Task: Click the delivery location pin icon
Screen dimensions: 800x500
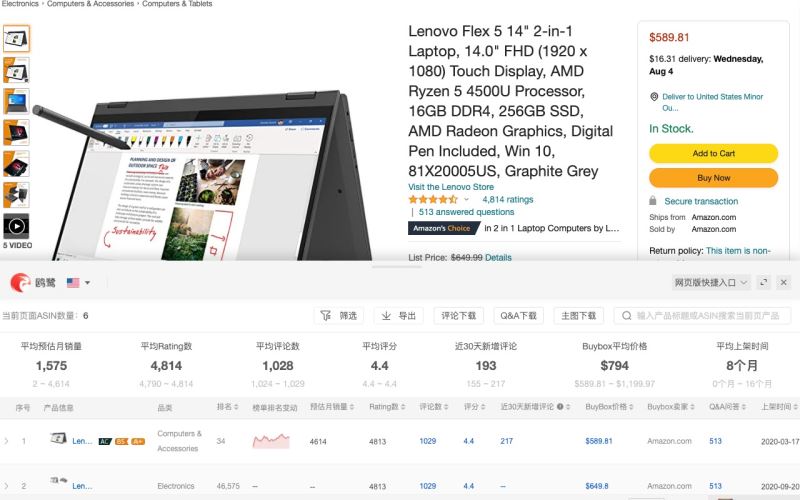Action: pos(654,96)
